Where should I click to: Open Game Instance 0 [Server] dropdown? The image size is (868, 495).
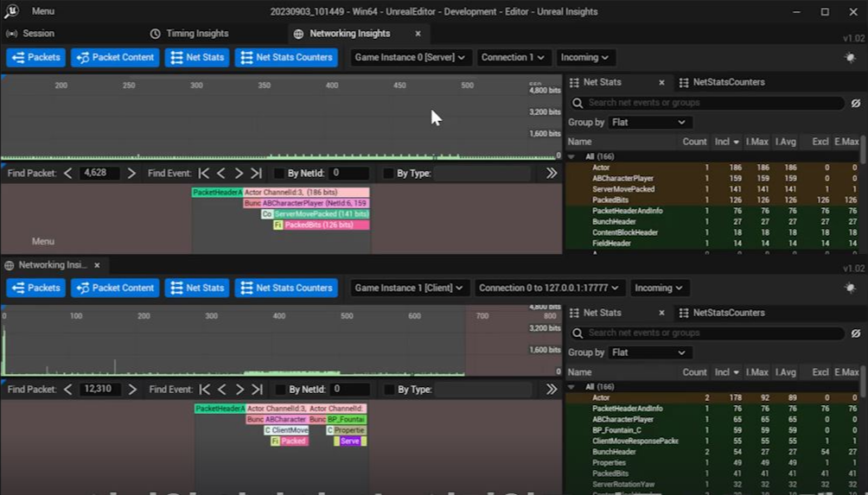(x=410, y=58)
